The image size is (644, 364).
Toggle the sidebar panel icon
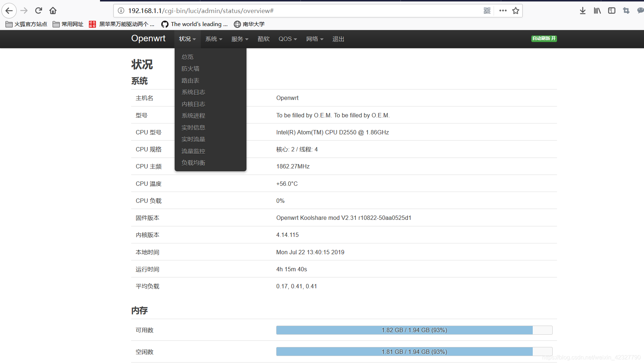pyautogui.click(x=612, y=11)
